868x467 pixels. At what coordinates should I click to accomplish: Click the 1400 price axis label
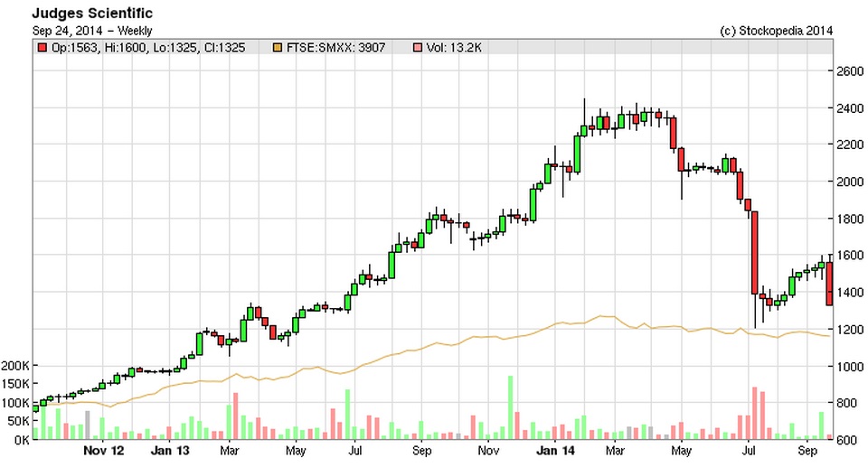pos(850,292)
